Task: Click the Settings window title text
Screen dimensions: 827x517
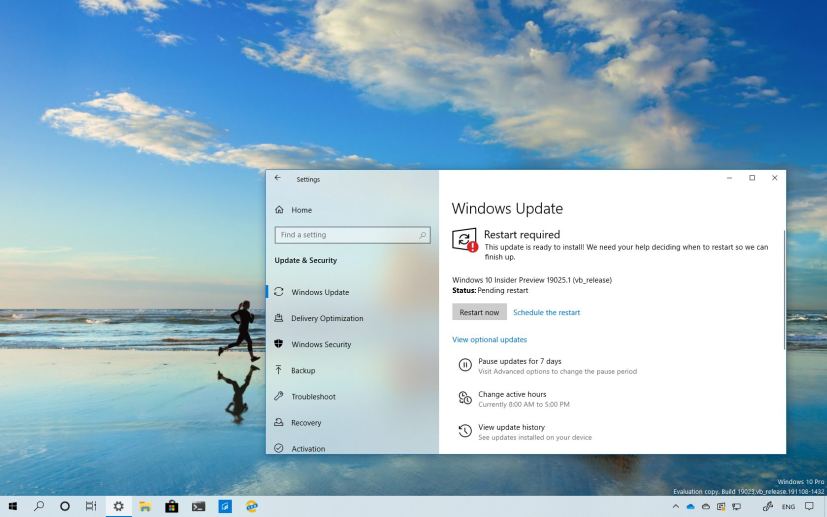Action: coord(308,179)
